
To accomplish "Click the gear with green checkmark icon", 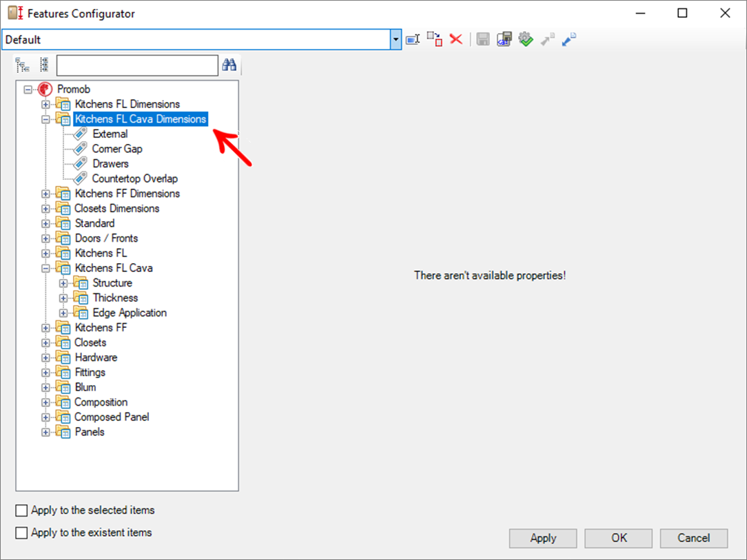I will (x=526, y=39).
